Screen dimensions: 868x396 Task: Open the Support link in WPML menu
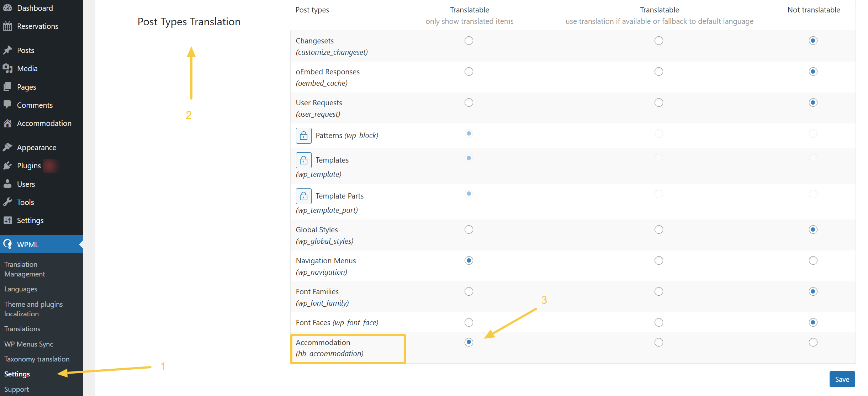click(16, 389)
